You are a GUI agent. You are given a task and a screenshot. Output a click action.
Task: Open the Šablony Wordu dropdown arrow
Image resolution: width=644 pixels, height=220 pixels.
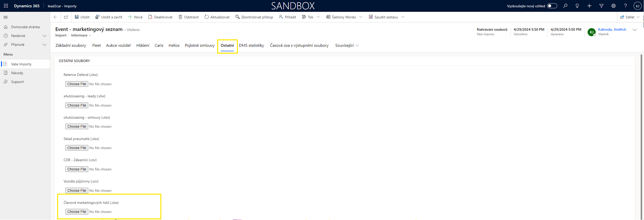361,17
